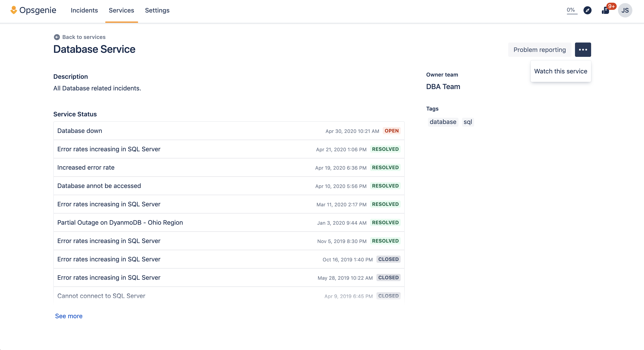Open Cannot connect to SQL Server incident
Image resolution: width=644 pixels, height=350 pixels.
click(x=229, y=296)
